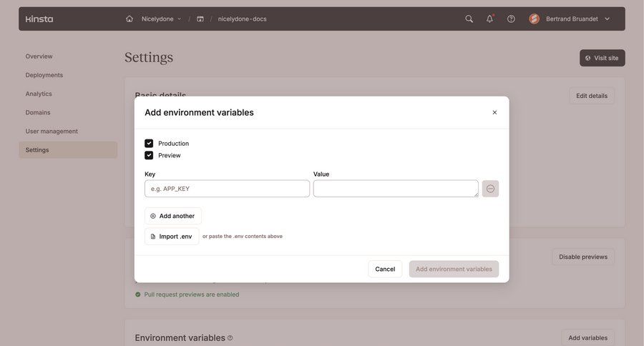Click the Edit details button
The image size is (644, 346).
coord(592,96)
